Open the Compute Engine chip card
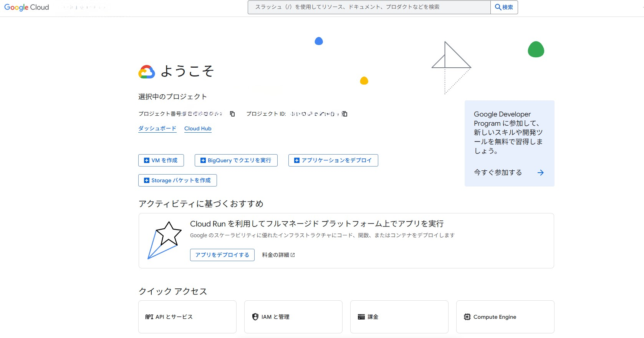 pos(505,317)
